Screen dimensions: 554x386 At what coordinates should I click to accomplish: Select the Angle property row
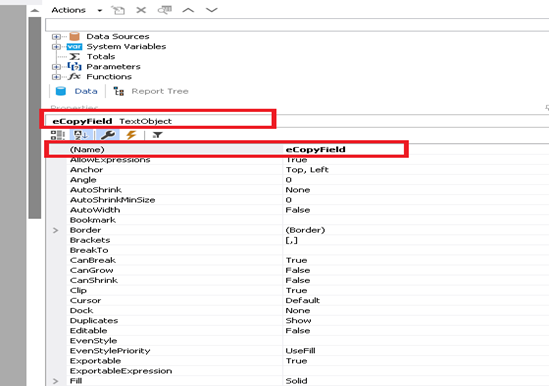click(307, 180)
